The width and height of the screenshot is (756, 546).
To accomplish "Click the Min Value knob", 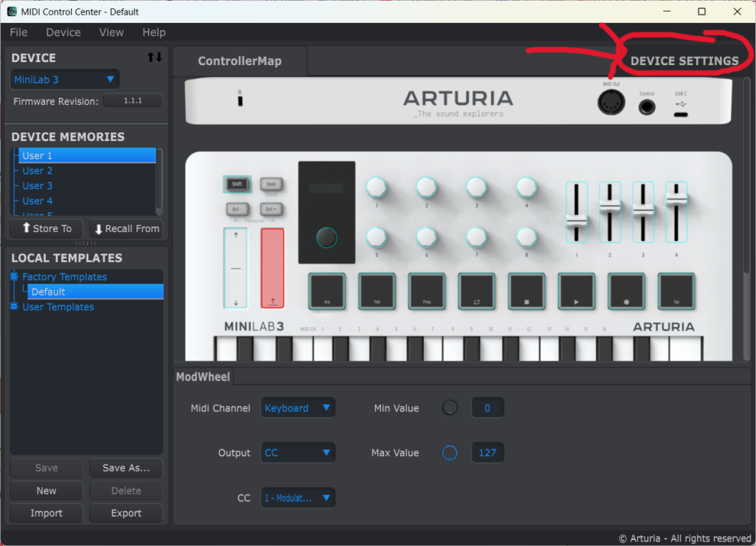I will [x=450, y=408].
